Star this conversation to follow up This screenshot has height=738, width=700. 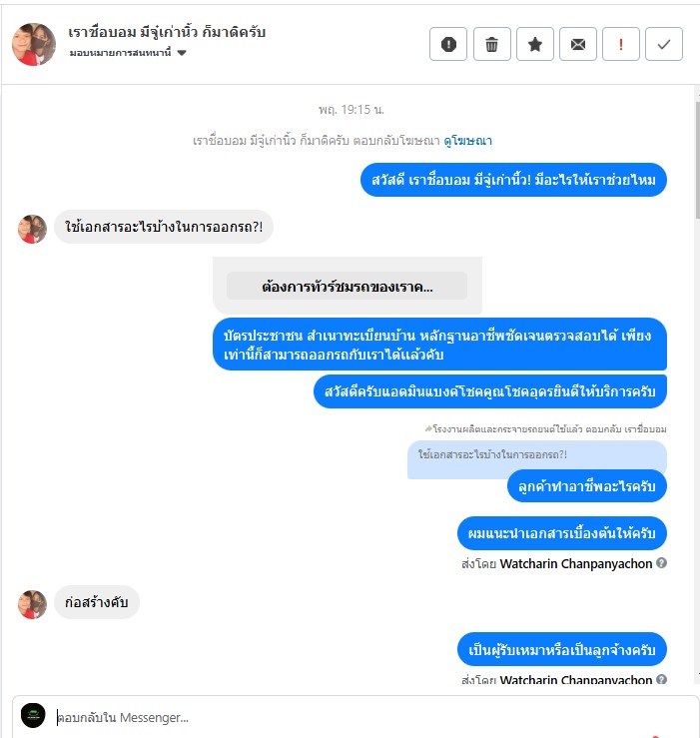coord(535,44)
